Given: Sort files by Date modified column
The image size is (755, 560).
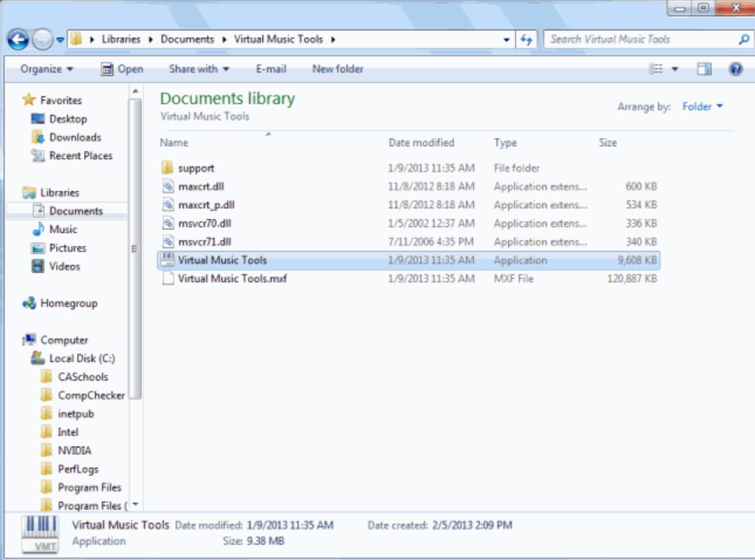Looking at the screenshot, I should pyautogui.click(x=421, y=143).
